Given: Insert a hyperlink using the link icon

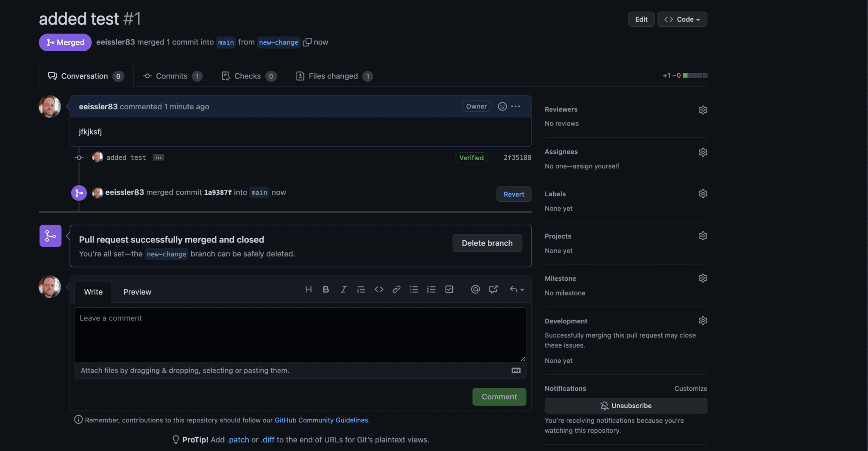Looking at the screenshot, I should click(x=396, y=289).
